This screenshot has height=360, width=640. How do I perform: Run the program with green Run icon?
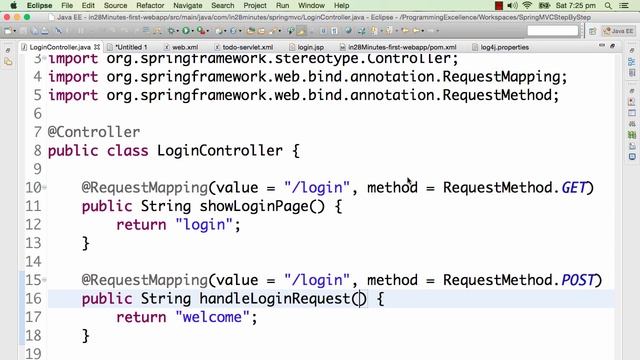coord(186,31)
